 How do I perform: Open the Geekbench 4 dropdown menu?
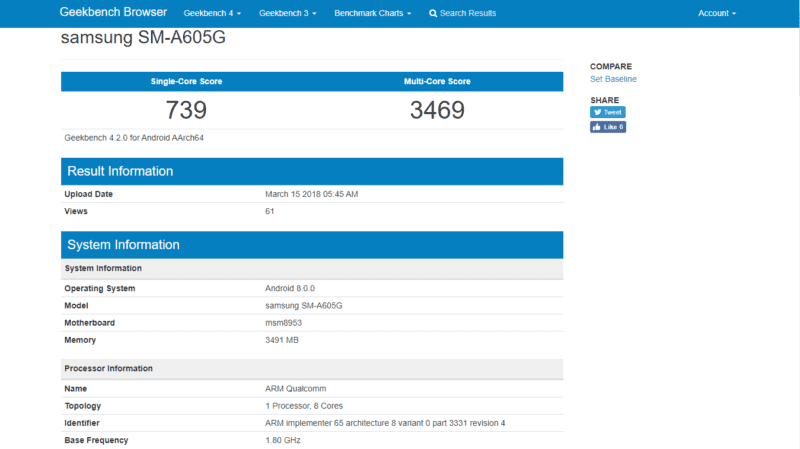pyautogui.click(x=212, y=14)
